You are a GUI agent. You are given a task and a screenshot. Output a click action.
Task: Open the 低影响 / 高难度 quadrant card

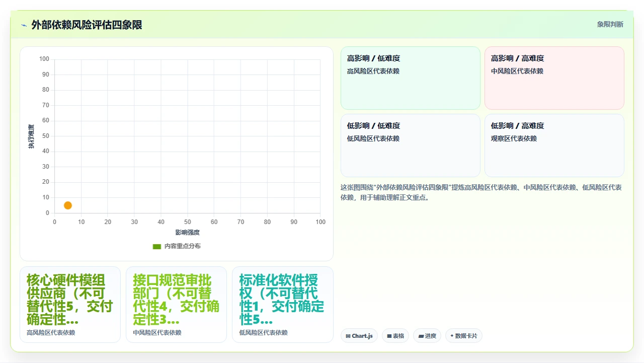click(x=554, y=146)
